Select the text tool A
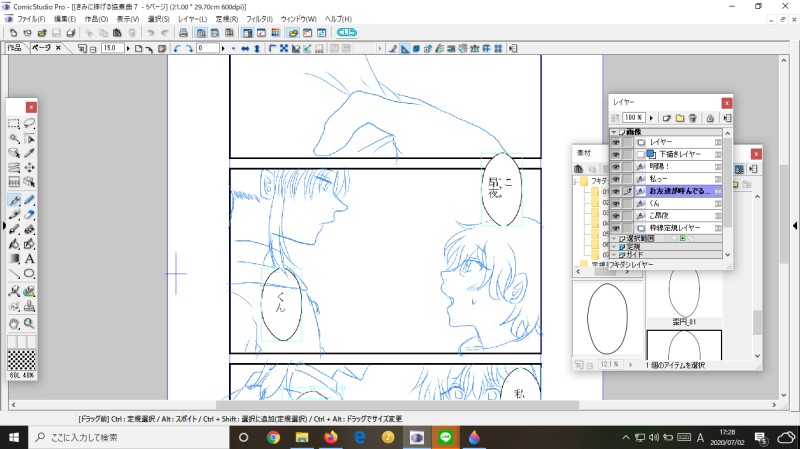 pyautogui.click(x=29, y=259)
